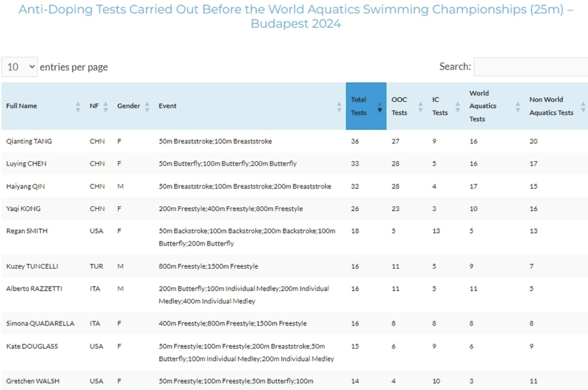The width and height of the screenshot is (588, 390).
Task: Open the entries per page dropdown
Action: click(x=20, y=67)
